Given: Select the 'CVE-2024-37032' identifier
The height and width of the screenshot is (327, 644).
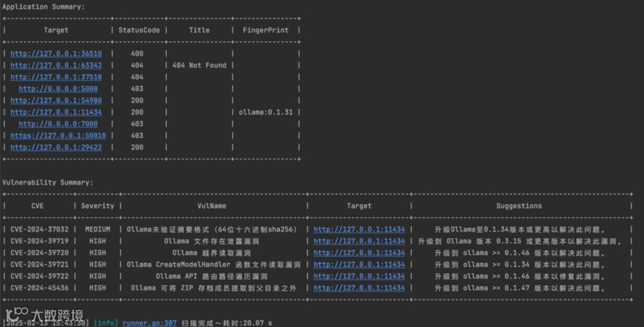Looking at the screenshot, I should [39, 229].
